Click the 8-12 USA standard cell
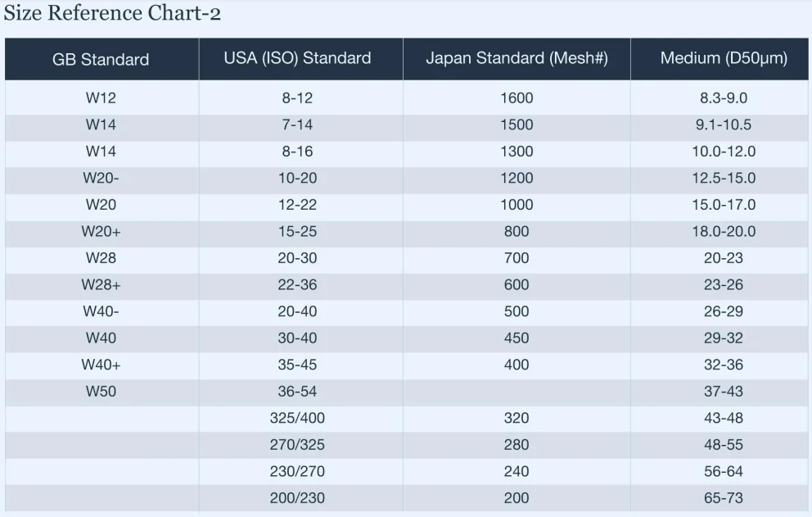 pos(297,98)
